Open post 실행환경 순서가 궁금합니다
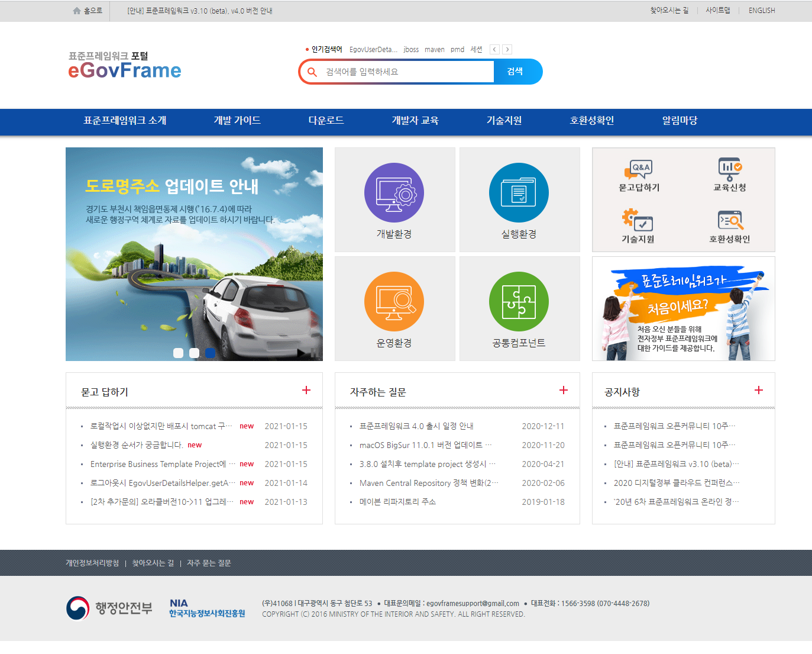The width and height of the screenshot is (812, 654). click(137, 445)
